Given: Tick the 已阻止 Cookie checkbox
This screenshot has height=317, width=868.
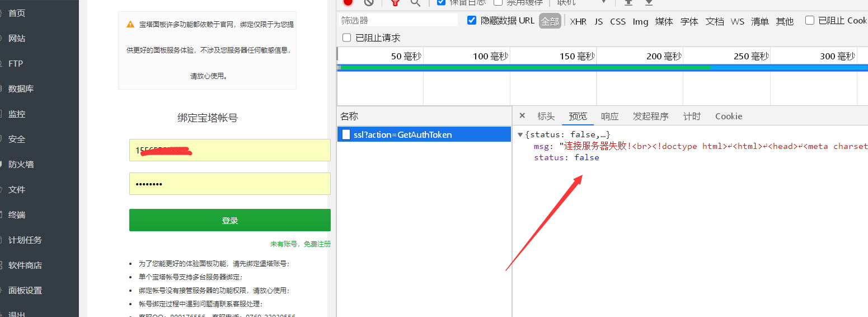Looking at the screenshot, I should (x=810, y=20).
